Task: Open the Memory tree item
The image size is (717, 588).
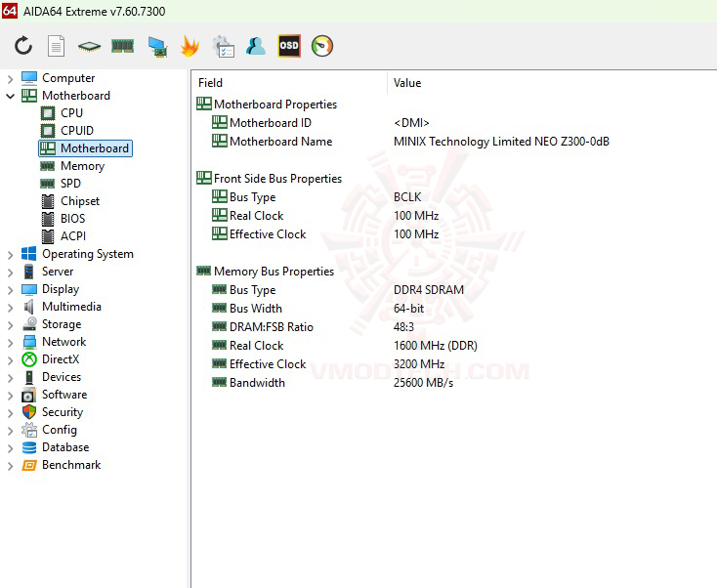Action: 72,166
